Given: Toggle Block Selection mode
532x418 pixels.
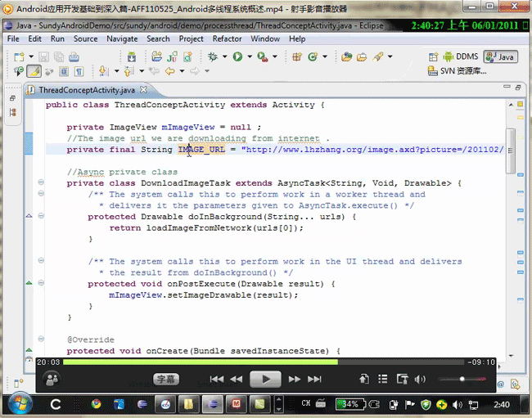Looking at the screenshot, I should coord(64,71).
